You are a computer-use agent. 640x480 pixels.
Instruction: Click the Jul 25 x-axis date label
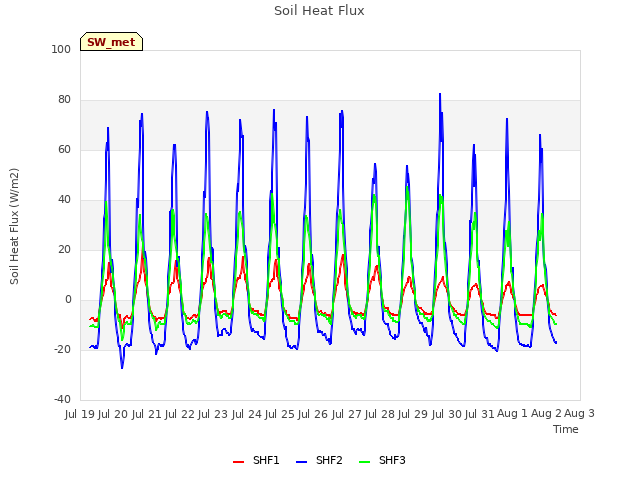click(x=280, y=414)
